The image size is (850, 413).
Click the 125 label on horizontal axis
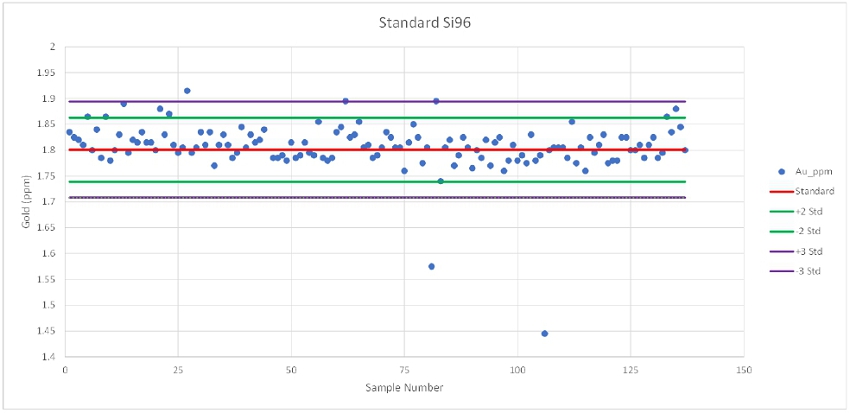coord(630,370)
